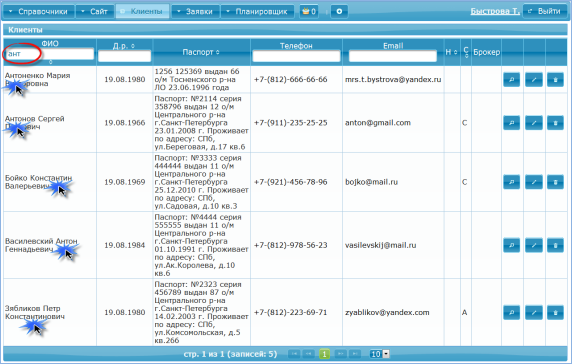The height and width of the screenshot is (364, 572).
Task: Delete the Антонов Сергей record
Action: [555, 123]
